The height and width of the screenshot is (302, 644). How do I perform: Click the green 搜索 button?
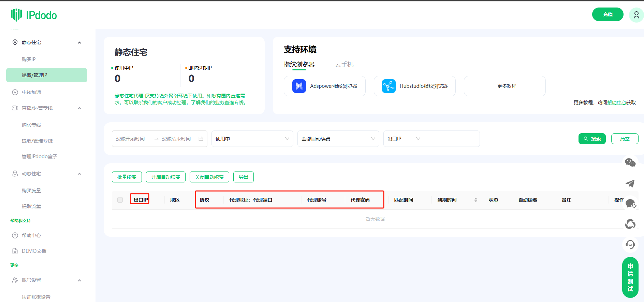coord(592,139)
